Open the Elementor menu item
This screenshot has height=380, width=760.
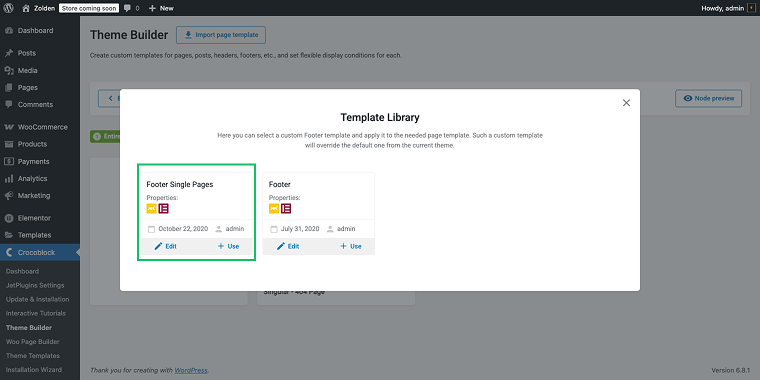(34, 218)
